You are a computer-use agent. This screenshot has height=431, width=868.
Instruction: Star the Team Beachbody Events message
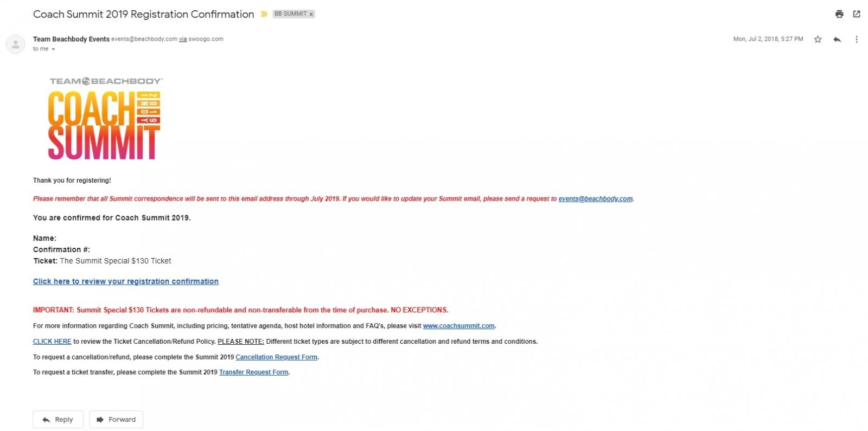click(817, 39)
